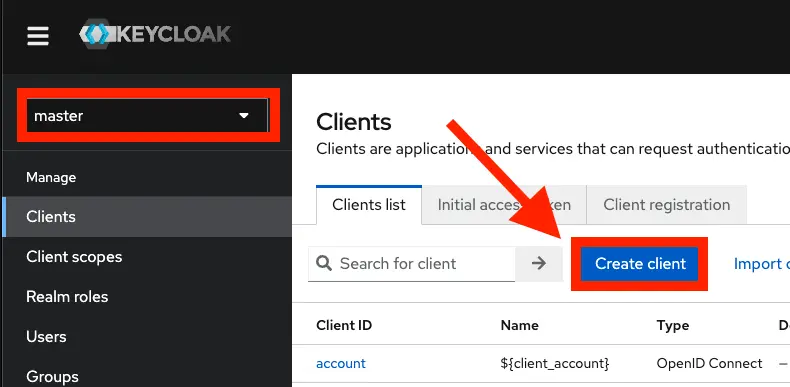Switch to Initial access token tab

(504, 205)
